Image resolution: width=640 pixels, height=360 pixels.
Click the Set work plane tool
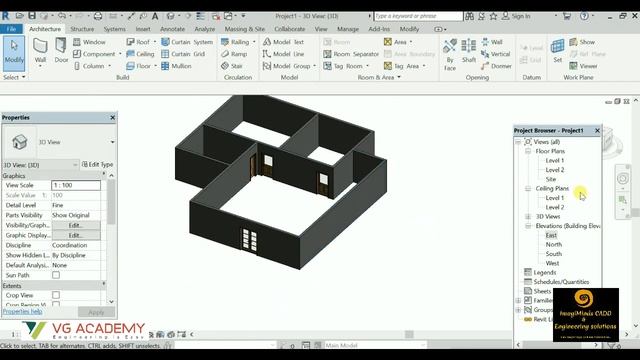[558, 51]
